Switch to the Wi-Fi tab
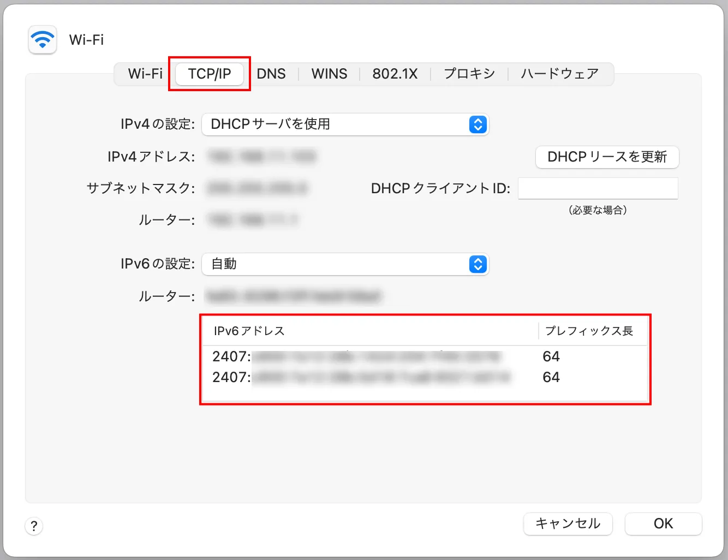Image resolution: width=728 pixels, height=560 pixels. tap(145, 74)
